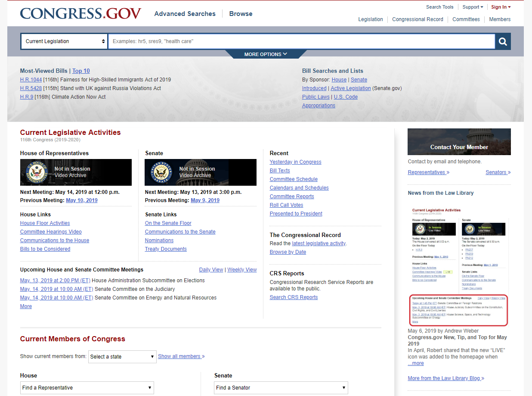Open the Congressional Record section

coord(418,19)
